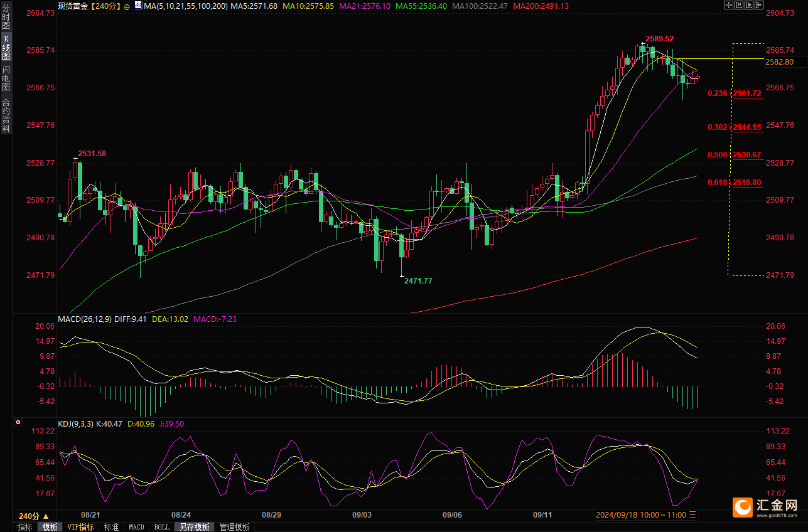
Task: Click the 2024/09/18 10:00~11:00 time label
Action: (641, 515)
